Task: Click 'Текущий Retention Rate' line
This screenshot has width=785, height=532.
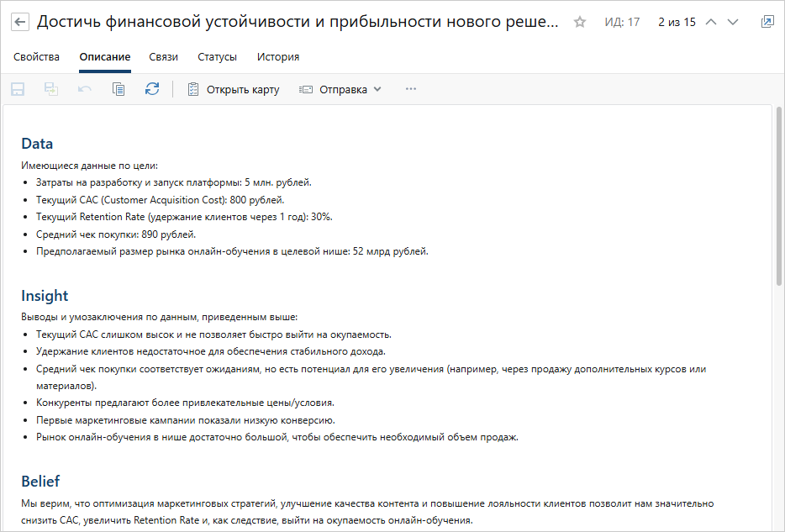Action: pyautogui.click(x=184, y=217)
